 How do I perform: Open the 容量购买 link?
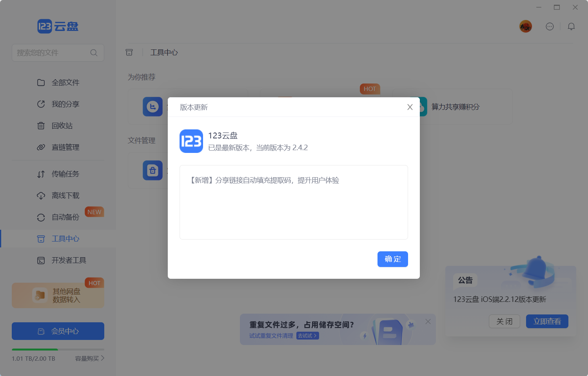tap(90, 358)
